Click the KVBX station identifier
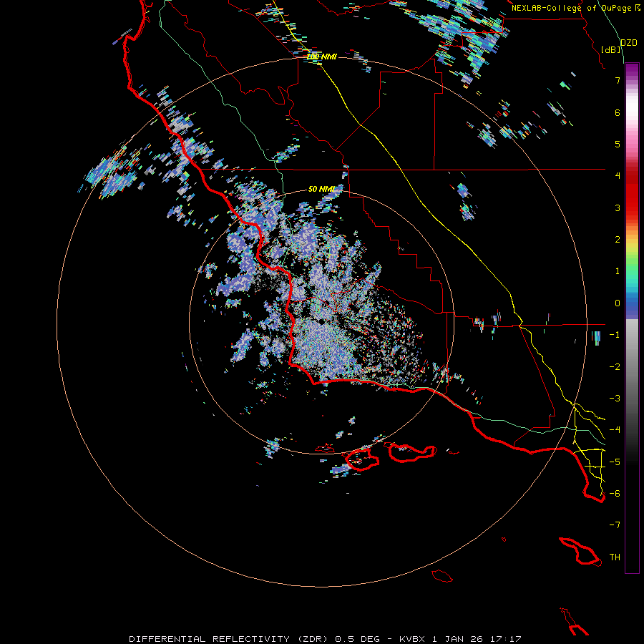644x644 pixels. coord(413,639)
